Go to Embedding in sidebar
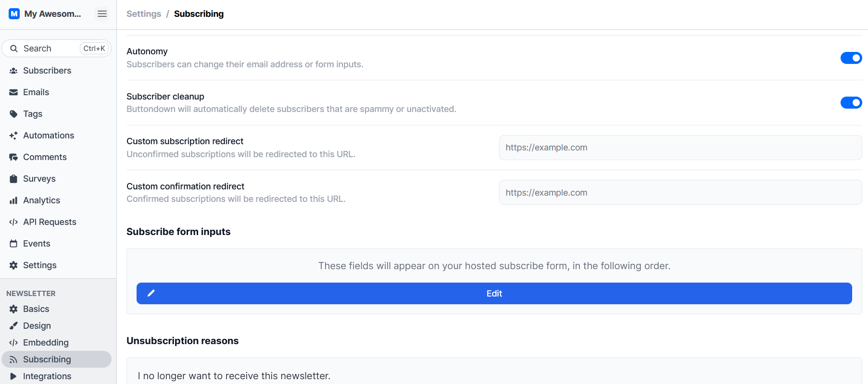This screenshot has width=868, height=384. coord(46,343)
